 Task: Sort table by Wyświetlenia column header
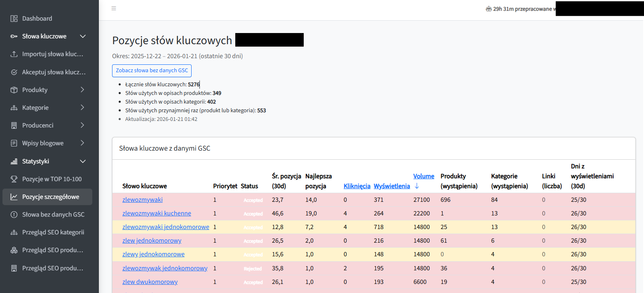391,186
